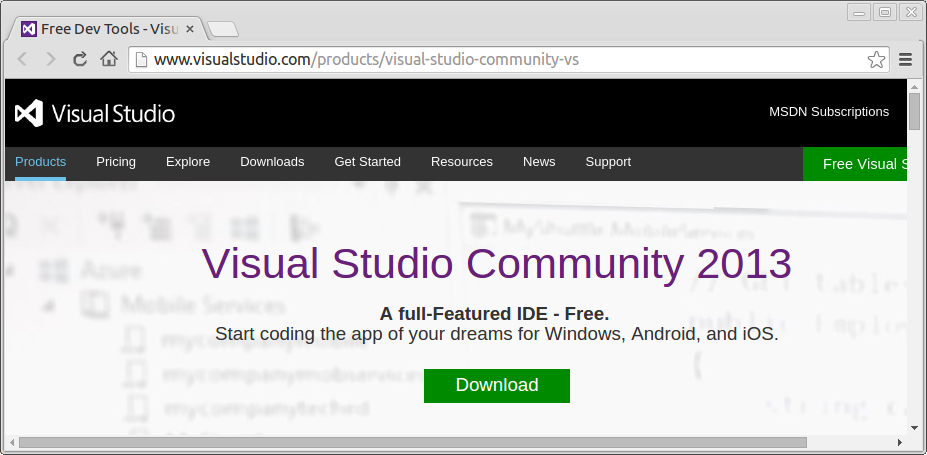Open the News menu item
This screenshot has width=927, height=455.
pyautogui.click(x=539, y=162)
